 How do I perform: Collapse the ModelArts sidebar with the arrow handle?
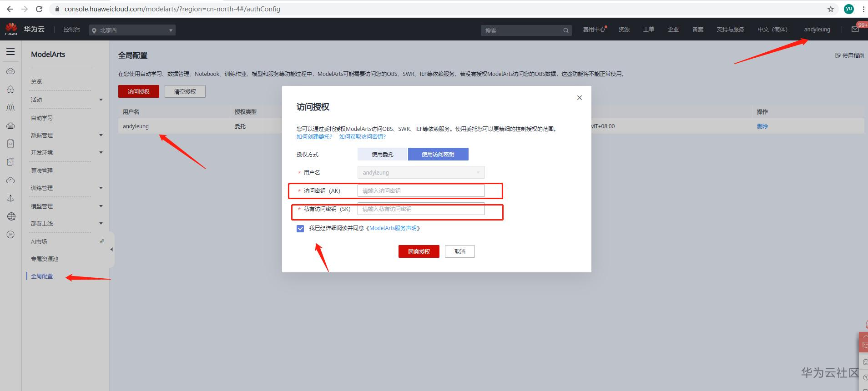111,249
